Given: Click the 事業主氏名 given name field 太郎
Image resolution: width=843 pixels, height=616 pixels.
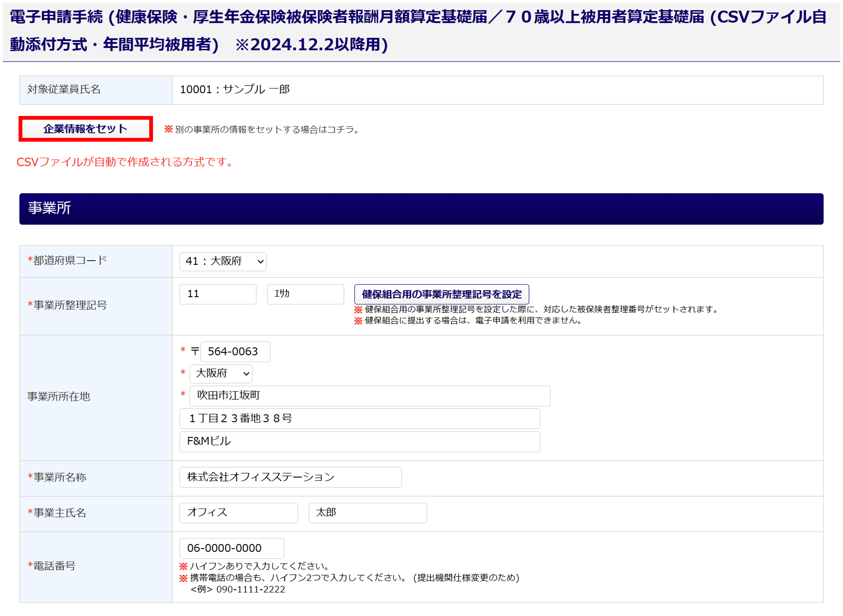Looking at the screenshot, I should point(367,513).
